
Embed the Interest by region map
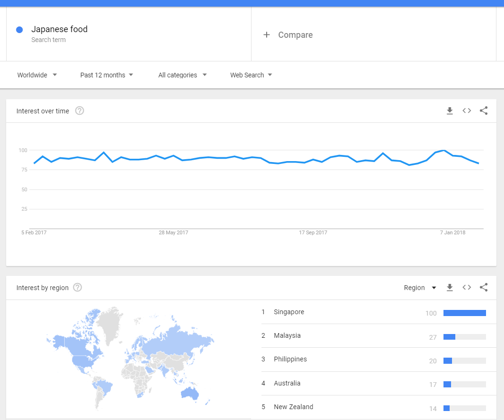tap(467, 288)
